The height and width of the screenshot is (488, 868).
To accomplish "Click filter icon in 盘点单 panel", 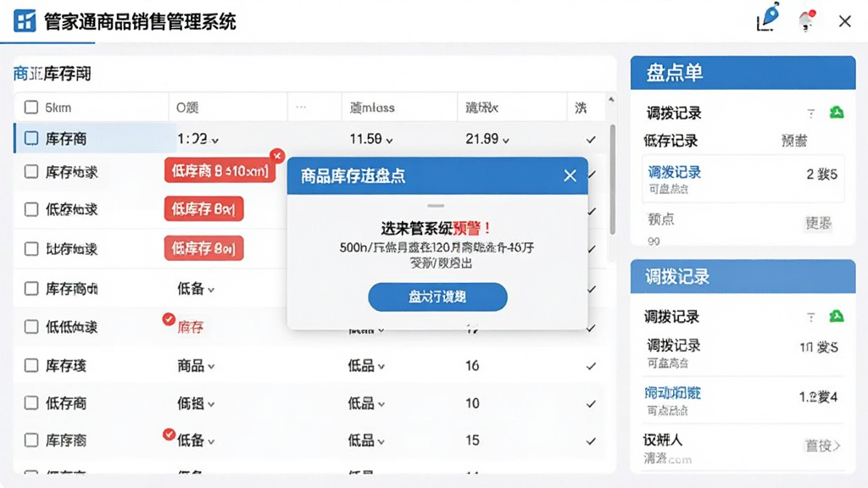I will [x=811, y=114].
